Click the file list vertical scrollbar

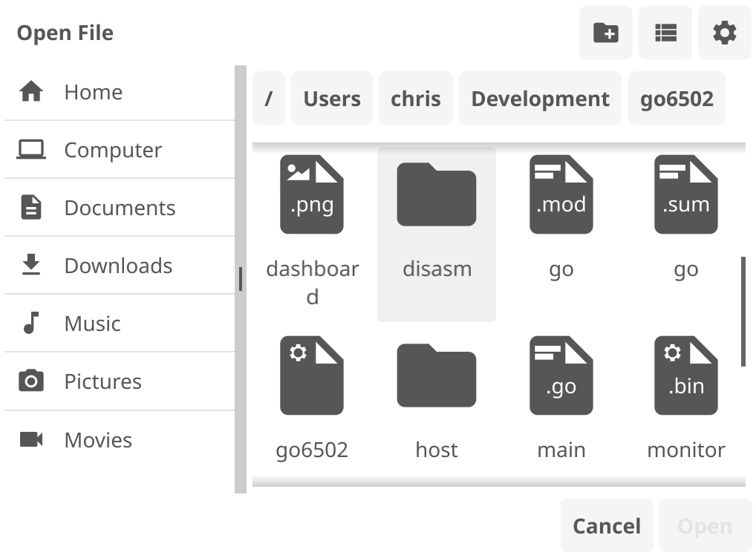coord(743,312)
